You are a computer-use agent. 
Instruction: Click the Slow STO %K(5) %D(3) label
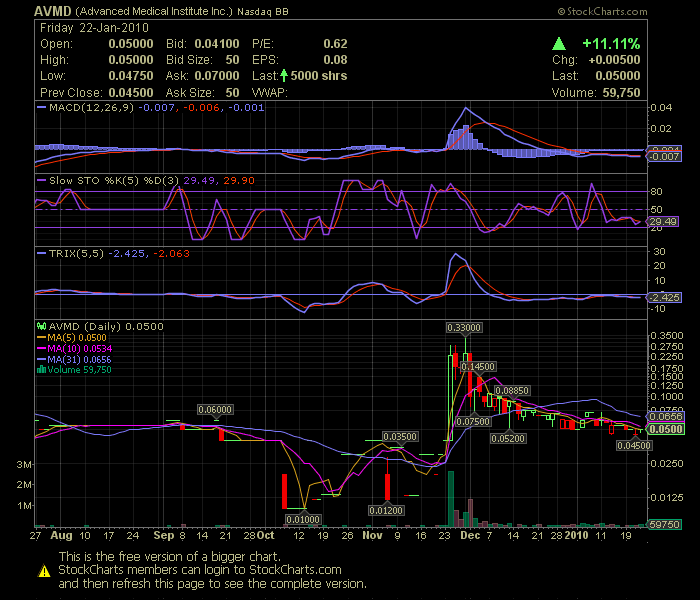point(114,180)
